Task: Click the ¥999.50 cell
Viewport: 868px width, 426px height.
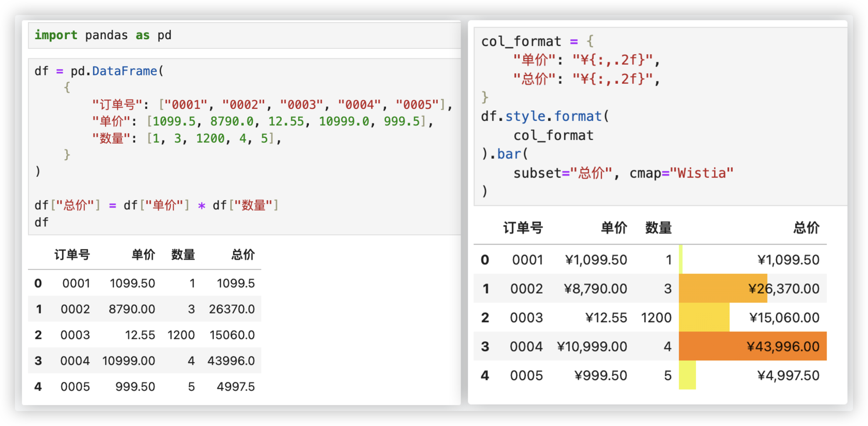Action: tap(601, 376)
